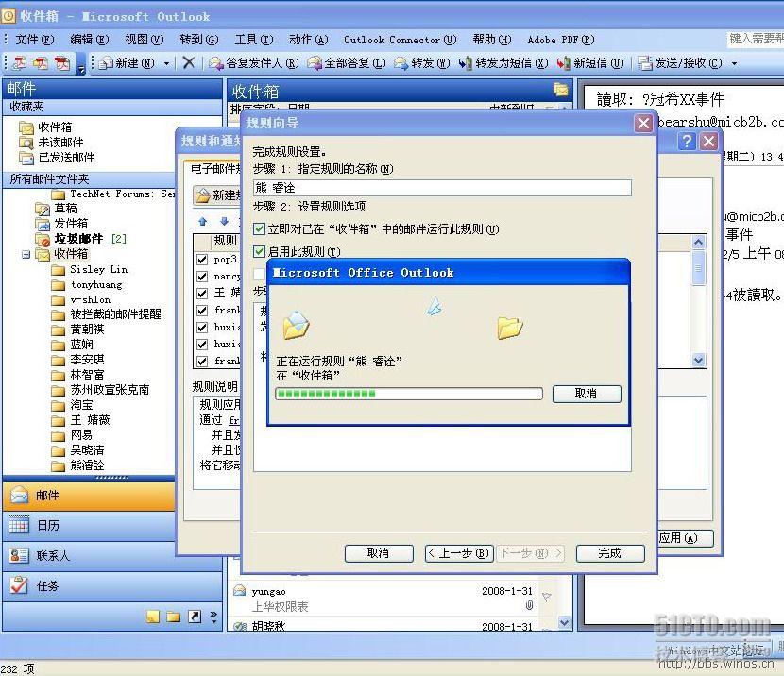Image resolution: width=784 pixels, height=676 pixels.
Task: Switch to 日历 calendar pane
Action: pyautogui.click(x=89, y=526)
